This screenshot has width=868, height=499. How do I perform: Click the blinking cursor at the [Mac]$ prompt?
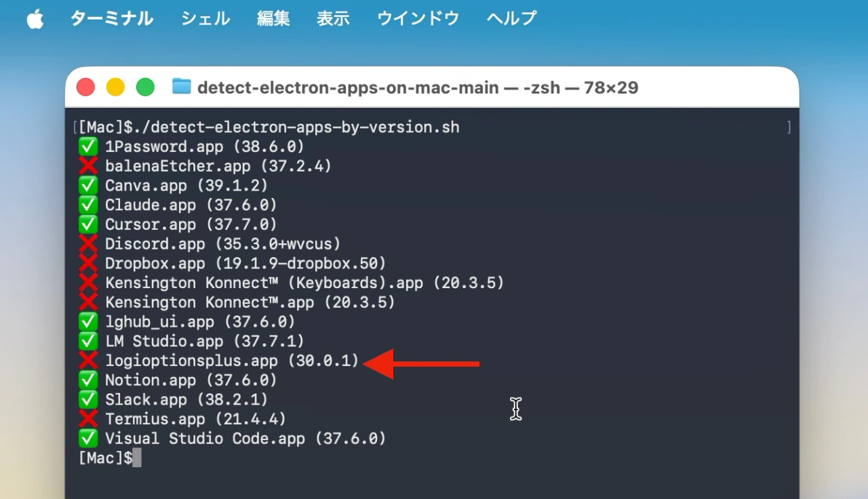tap(138, 458)
